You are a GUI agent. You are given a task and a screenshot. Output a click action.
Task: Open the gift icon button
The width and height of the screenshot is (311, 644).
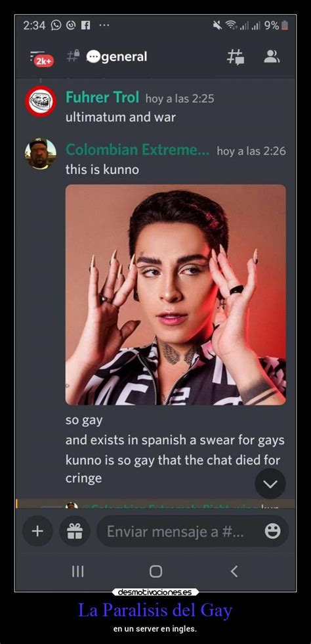coord(75,531)
